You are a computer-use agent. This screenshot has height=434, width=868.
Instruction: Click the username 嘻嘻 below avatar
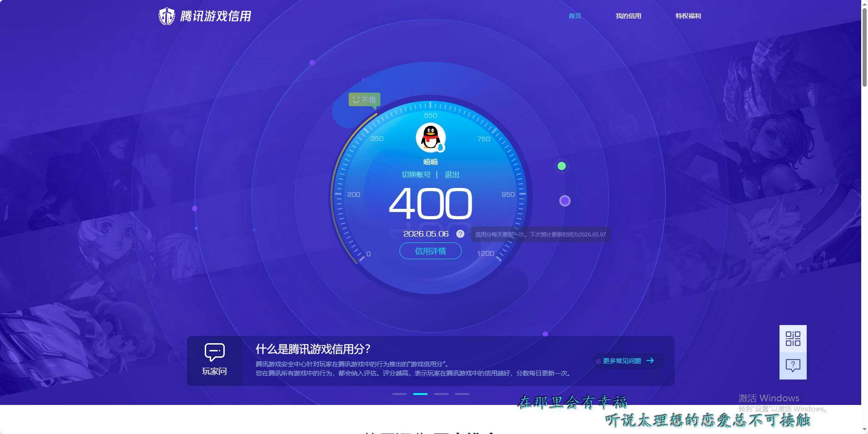point(431,162)
